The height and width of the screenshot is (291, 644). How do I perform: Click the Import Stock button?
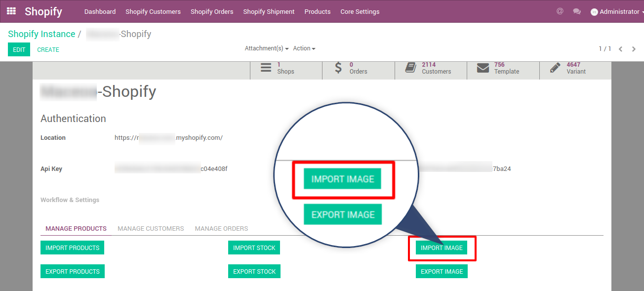pos(254,248)
